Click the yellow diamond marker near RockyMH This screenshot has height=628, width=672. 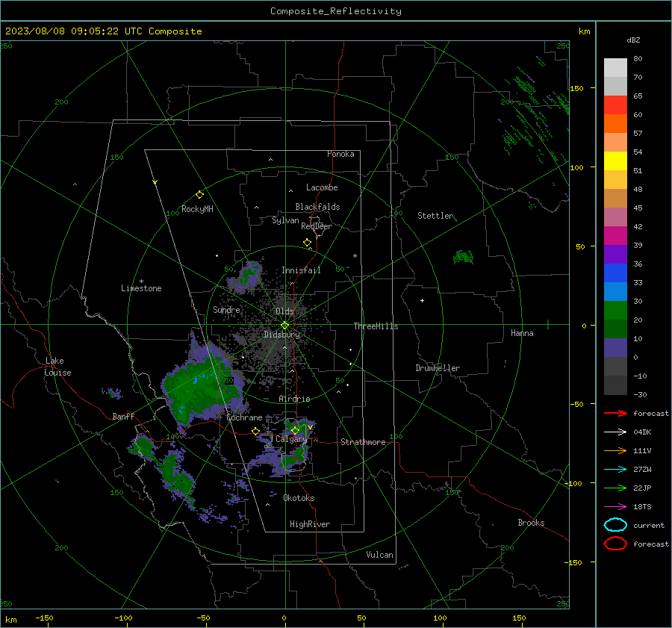(199, 195)
